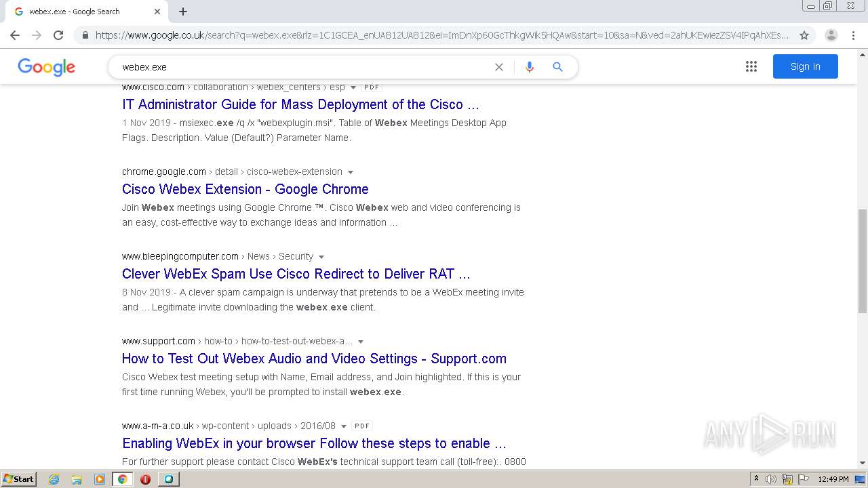Open IT Administrator Guide for Mass Deployment result
The width and height of the screenshot is (868, 488).
point(300,104)
